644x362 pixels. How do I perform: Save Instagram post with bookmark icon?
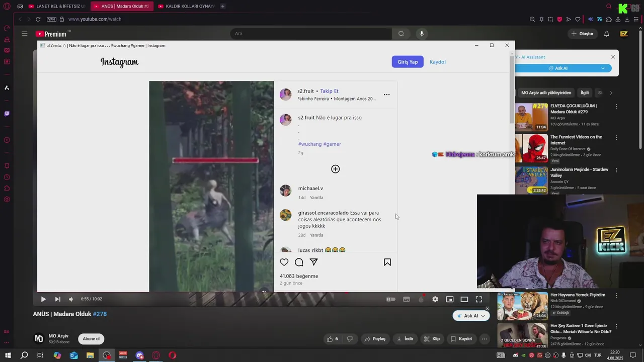tap(387, 262)
